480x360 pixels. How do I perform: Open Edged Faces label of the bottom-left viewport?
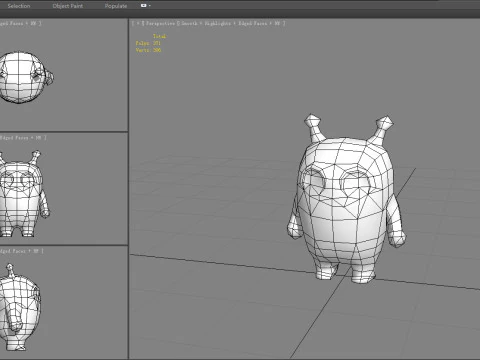13,251
